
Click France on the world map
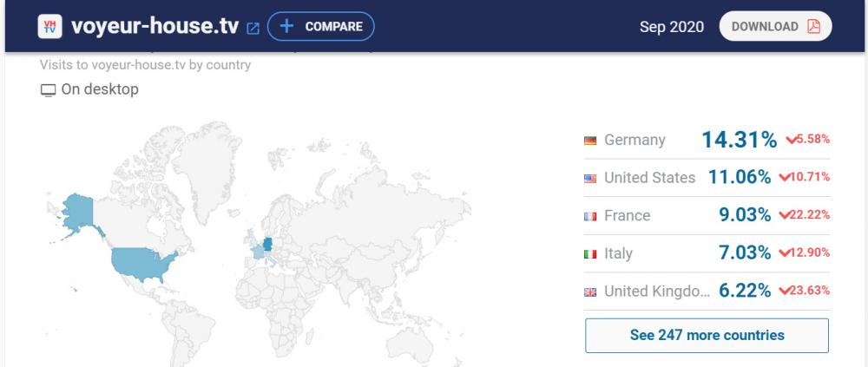pyautogui.click(x=255, y=251)
